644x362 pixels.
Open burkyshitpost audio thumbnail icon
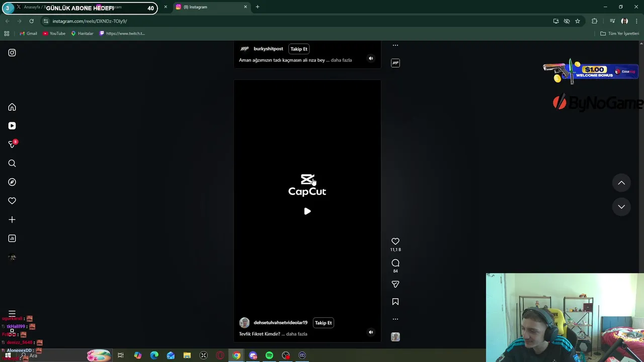coord(395,63)
